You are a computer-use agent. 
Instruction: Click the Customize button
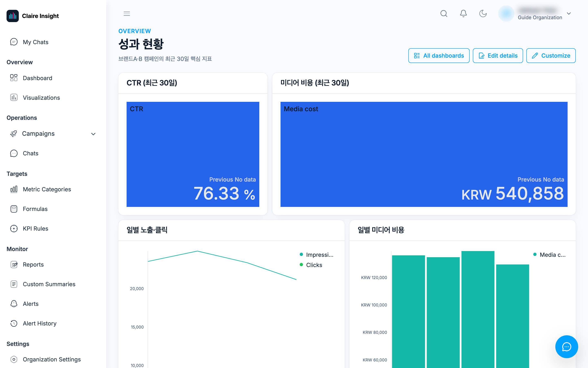[x=551, y=55]
